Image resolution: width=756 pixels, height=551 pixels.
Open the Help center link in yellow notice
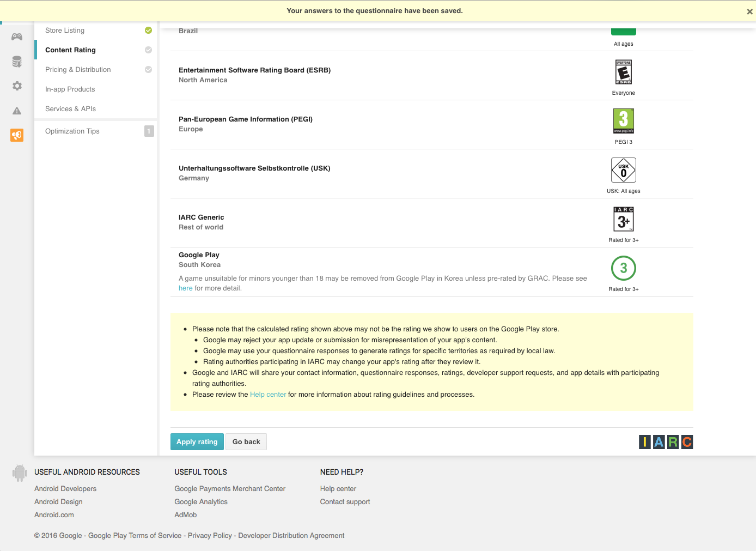pos(268,395)
